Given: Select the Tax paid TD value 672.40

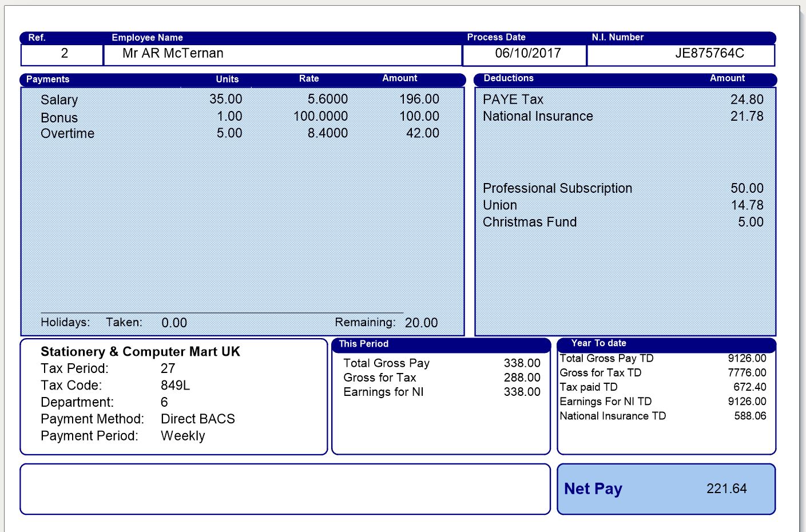Looking at the screenshot, I should point(749,387).
